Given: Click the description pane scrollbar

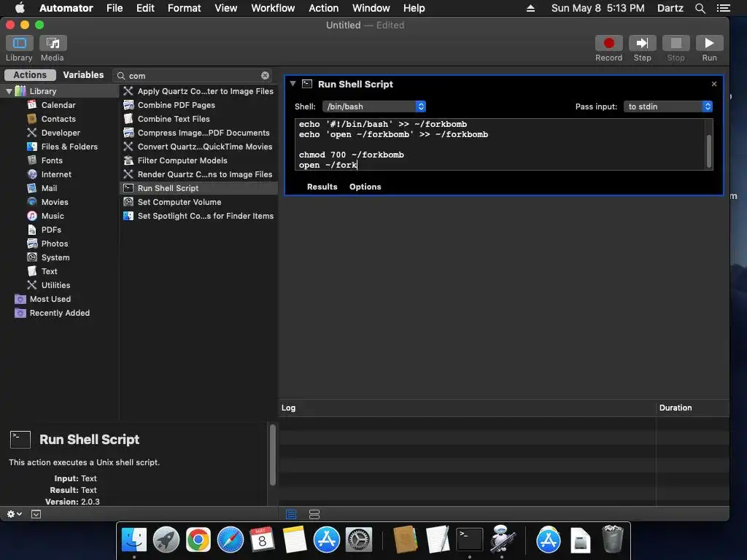Looking at the screenshot, I should click(273, 455).
